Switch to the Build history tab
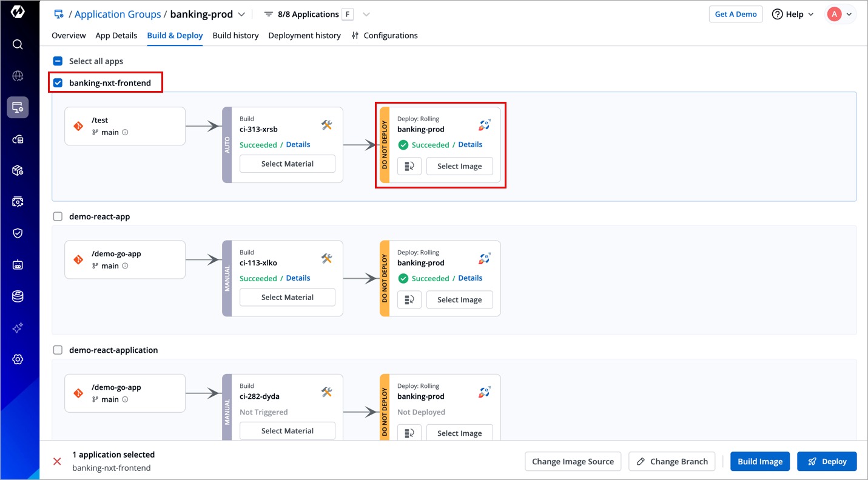 tap(235, 36)
